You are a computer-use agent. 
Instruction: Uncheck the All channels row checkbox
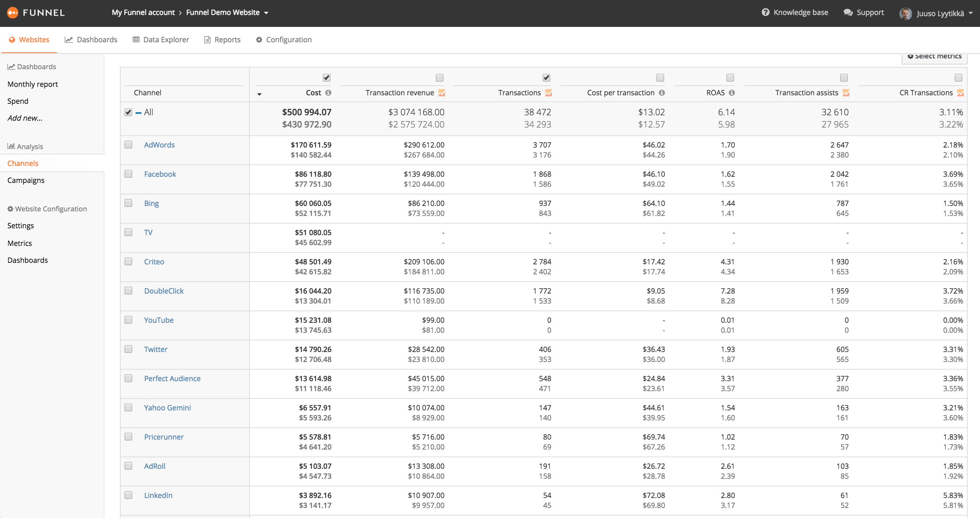pyautogui.click(x=128, y=112)
